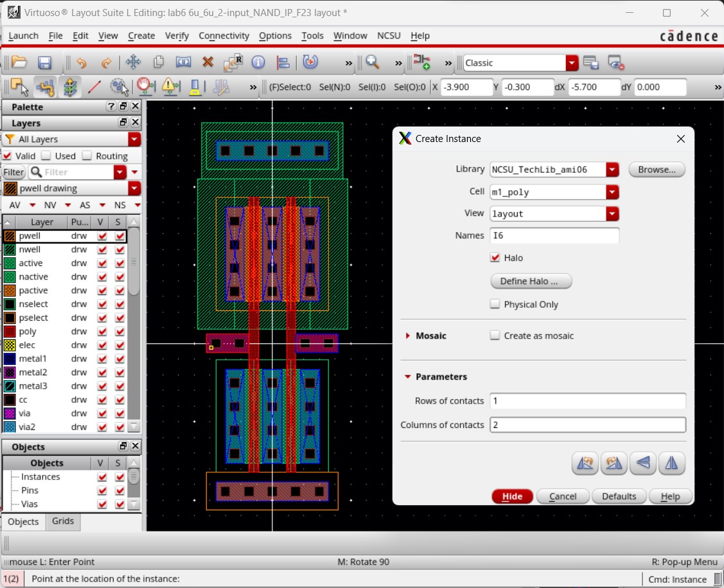Click the Redo arrow icon
This screenshot has height=588, width=724.
coord(106,62)
